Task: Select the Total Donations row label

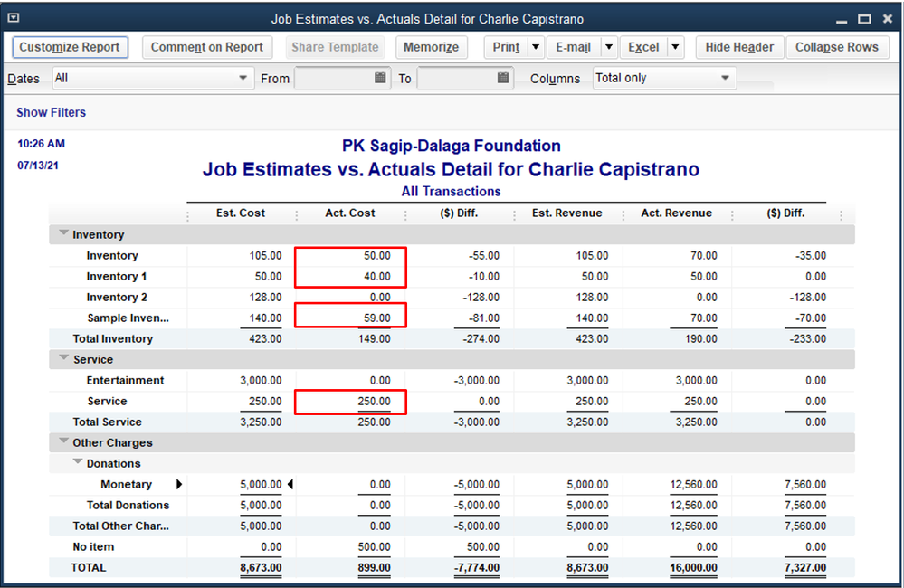Action: [128, 505]
